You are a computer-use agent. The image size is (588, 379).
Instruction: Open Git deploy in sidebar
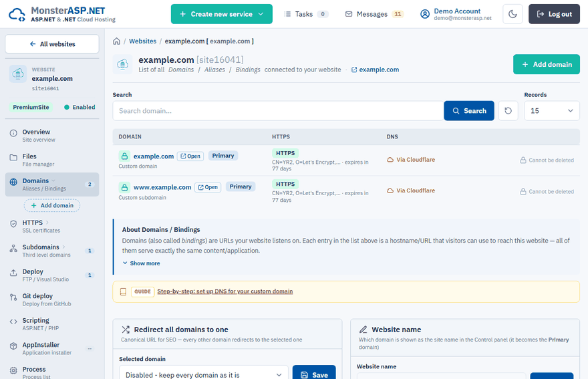[x=52, y=299]
